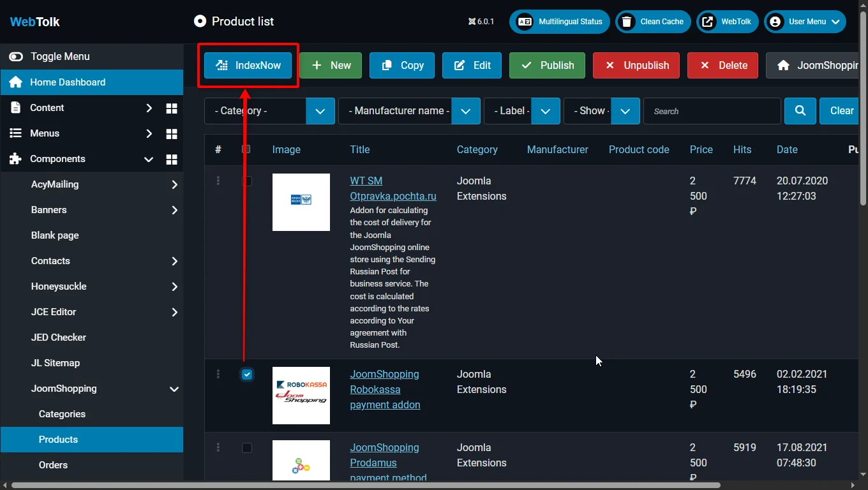Click into the Search input field
This screenshot has height=490, width=868.
coord(712,111)
